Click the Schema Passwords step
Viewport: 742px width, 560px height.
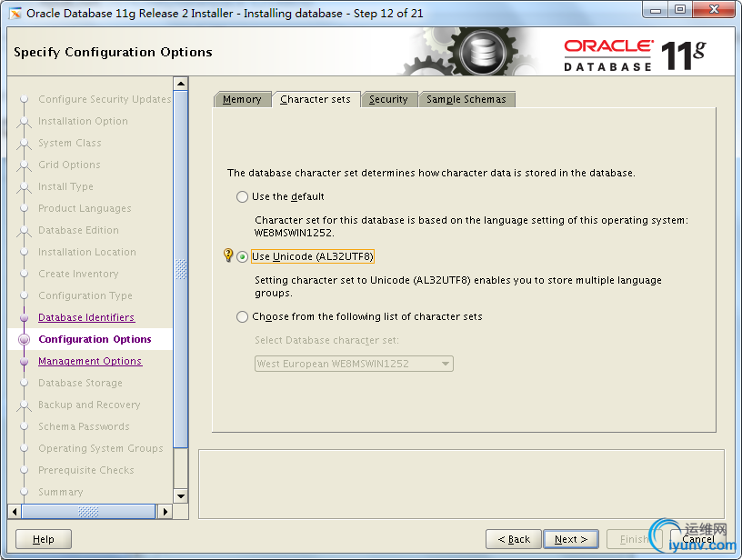coord(84,426)
